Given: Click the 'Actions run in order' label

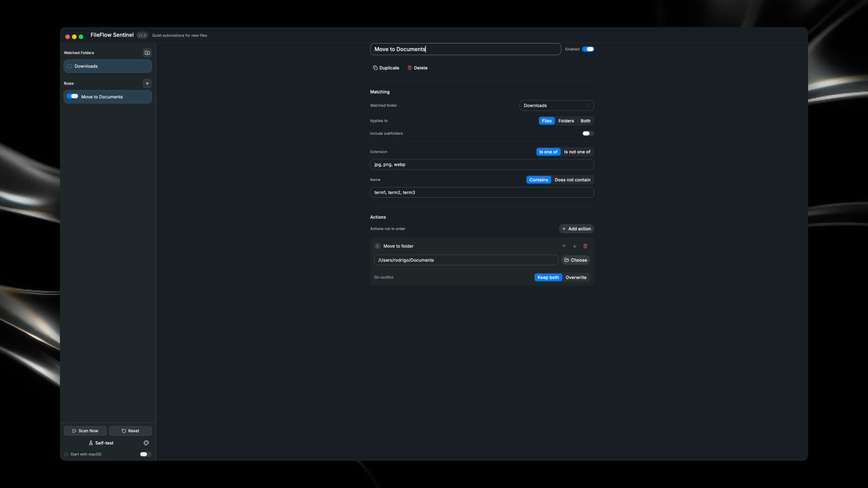Looking at the screenshot, I should [x=388, y=229].
